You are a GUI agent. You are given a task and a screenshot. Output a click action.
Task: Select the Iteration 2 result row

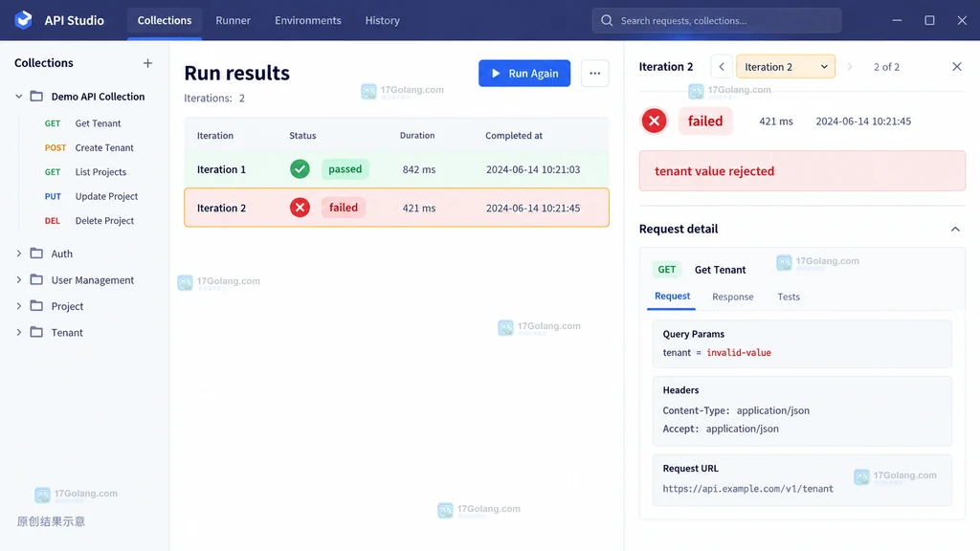396,208
